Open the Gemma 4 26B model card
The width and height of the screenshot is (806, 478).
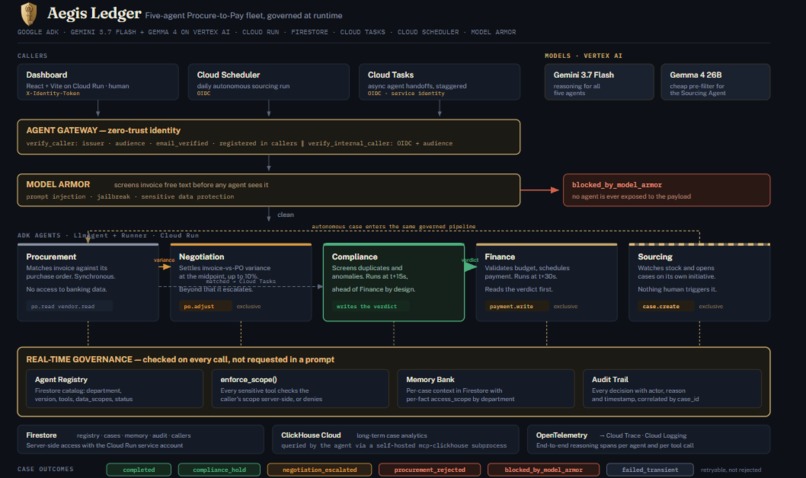coord(715,82)
